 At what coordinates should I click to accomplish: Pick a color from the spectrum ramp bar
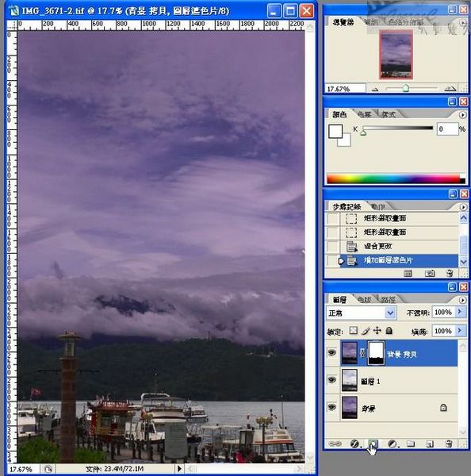tap(396, 178)
